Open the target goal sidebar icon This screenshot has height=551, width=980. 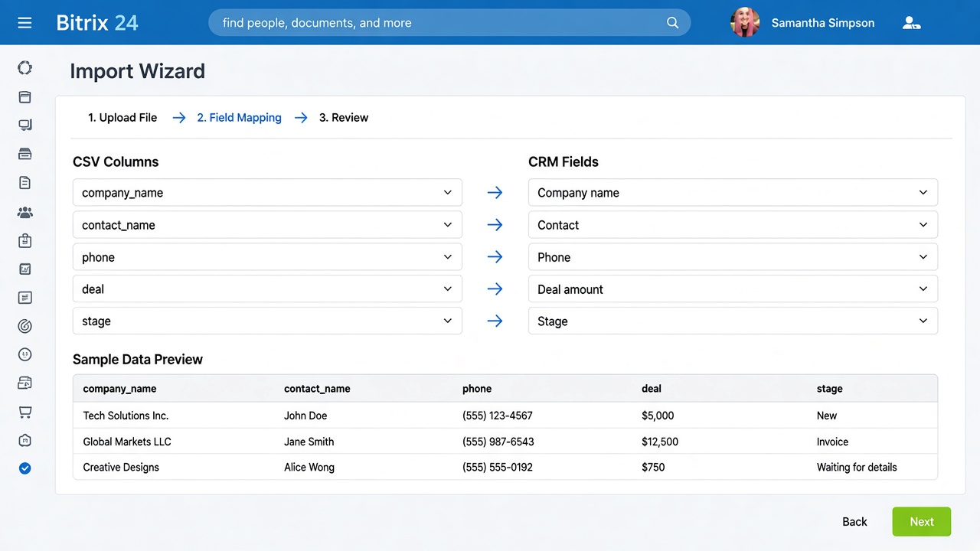(x=24, y=326)
